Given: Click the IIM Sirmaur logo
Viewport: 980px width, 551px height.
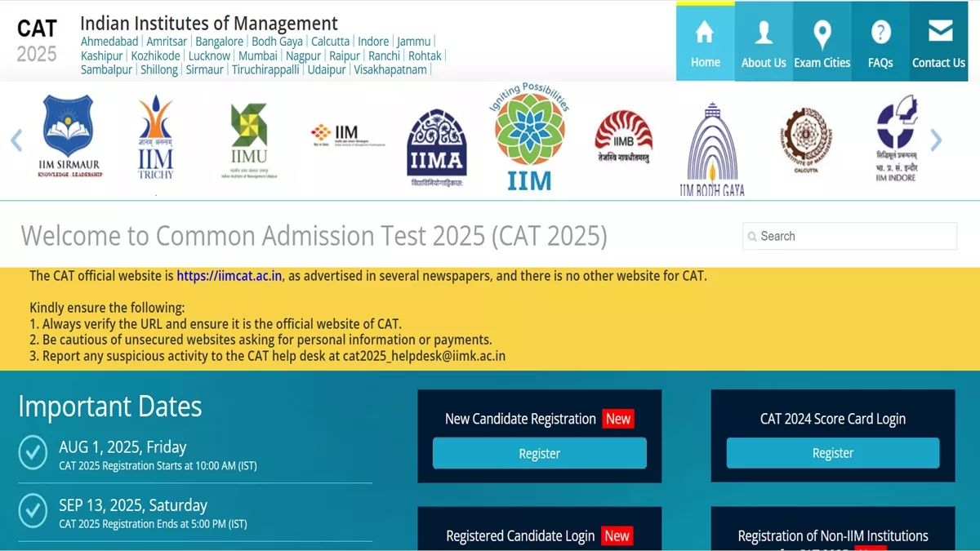Looking at the screenshot, I should 69,137.
